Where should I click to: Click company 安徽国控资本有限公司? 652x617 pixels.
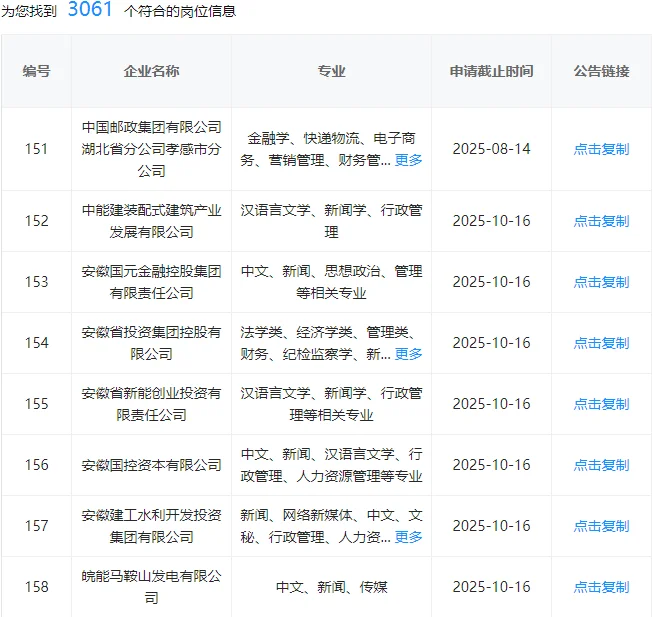[x=151, y=465]
